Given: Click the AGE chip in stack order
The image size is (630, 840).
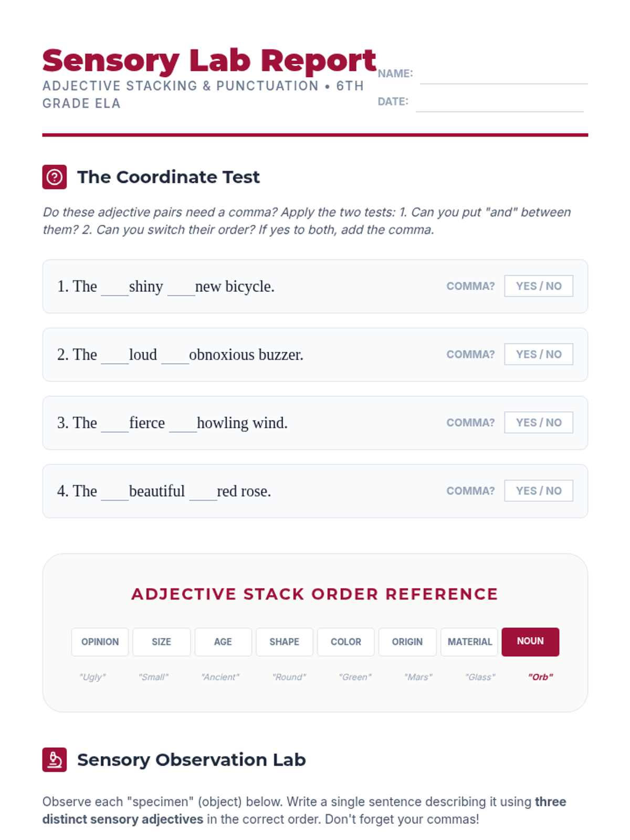Looking at the screenshot, I should pyautogui.click(x=223, y=642).
